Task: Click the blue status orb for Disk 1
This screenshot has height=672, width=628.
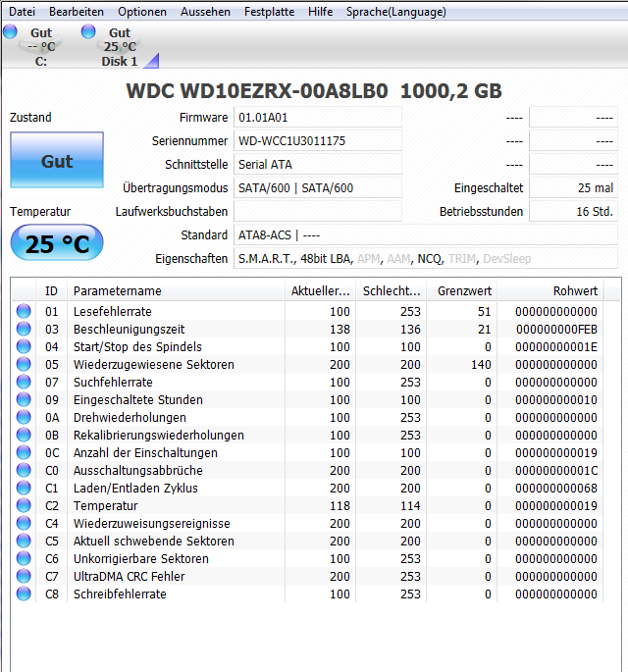Action: 88,31
